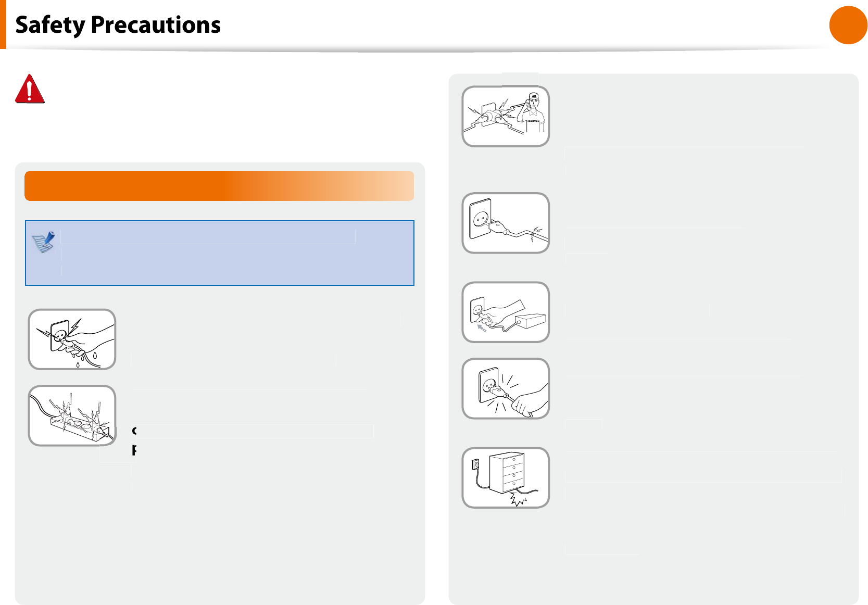
Task: Click the technician holding a phone
Action: click(534, 111)
